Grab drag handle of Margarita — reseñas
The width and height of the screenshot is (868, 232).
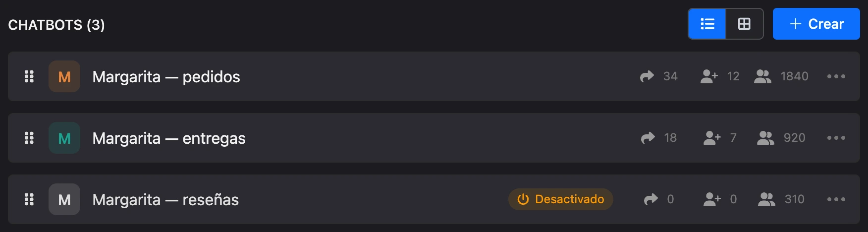pyautogui.click(x=29, y=199)
